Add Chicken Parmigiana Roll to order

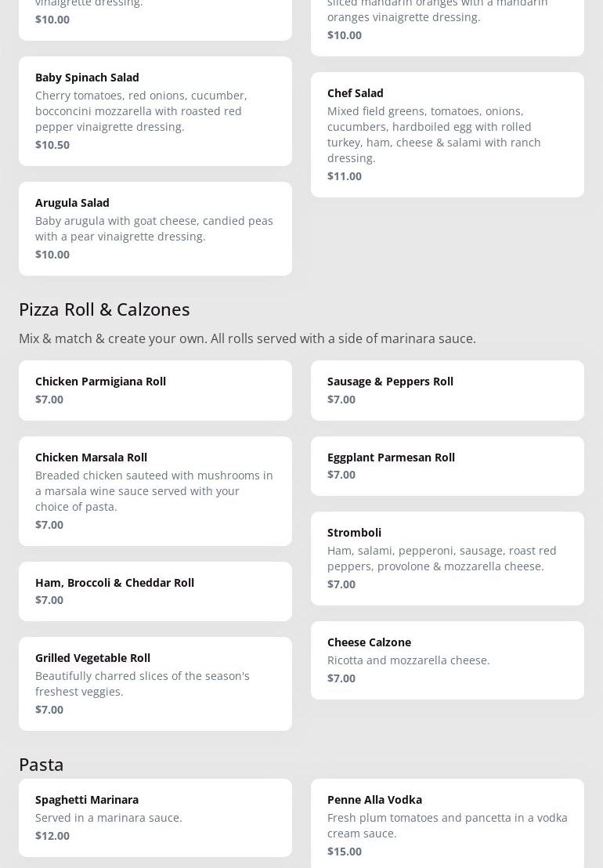(x=155, y=390)
